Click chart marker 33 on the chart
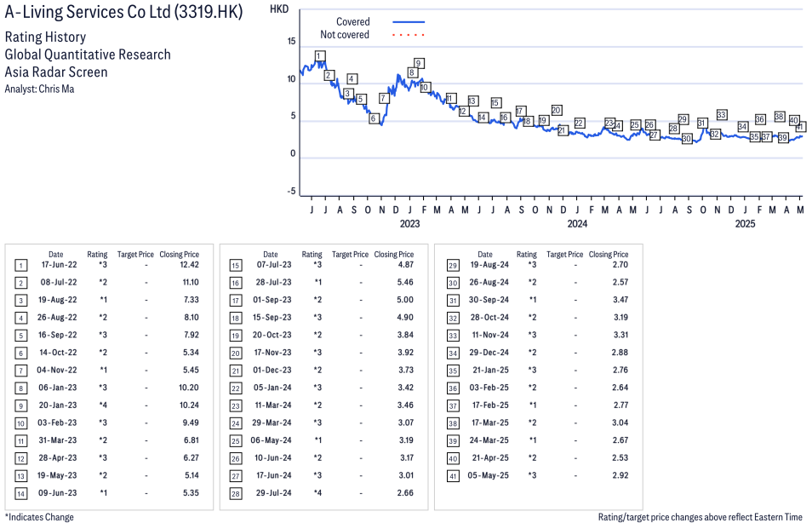Screen dimensions: 812x523 [722, 114]
